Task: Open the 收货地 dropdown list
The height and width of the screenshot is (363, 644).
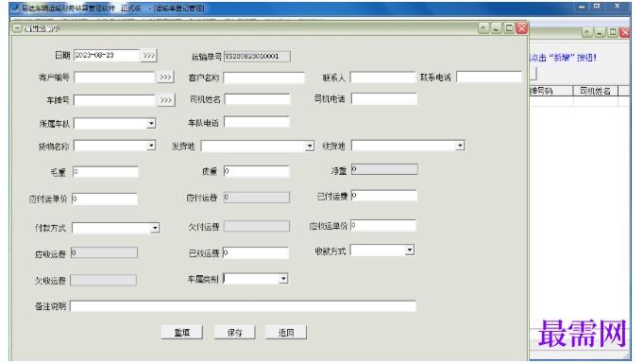Action: pyautogui.click(x=460, y=146)
